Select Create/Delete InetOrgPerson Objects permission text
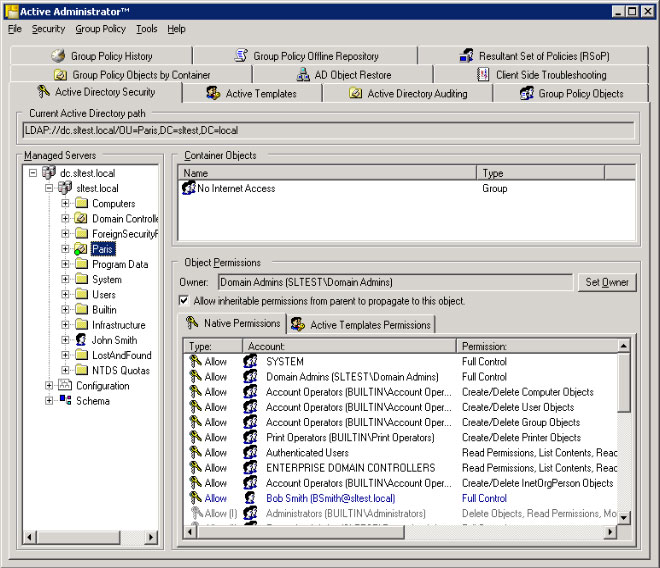Viewport: 660px width, 568px height. point(538,483)
